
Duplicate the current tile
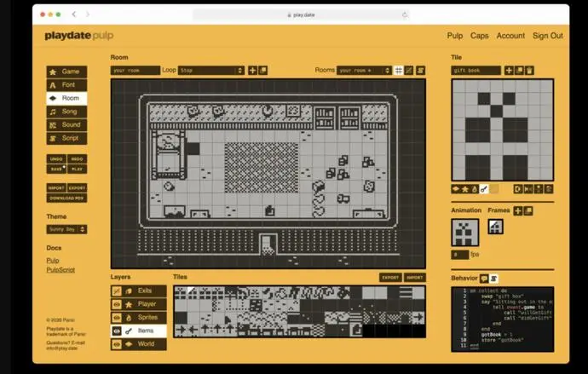tap(519, 71)
